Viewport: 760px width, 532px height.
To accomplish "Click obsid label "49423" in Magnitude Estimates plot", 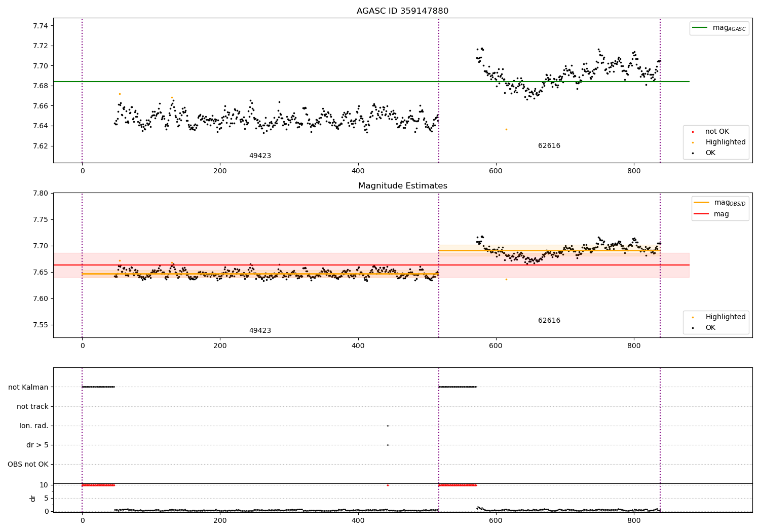I will pyautogui.click(x=260, y=330).
